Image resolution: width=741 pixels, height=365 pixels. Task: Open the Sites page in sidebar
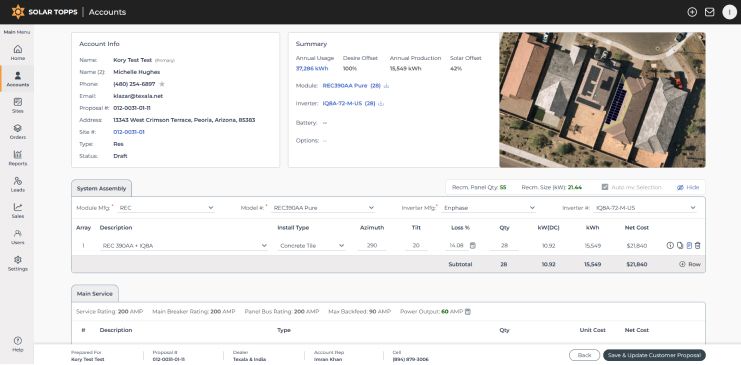[x=17, y=105]
